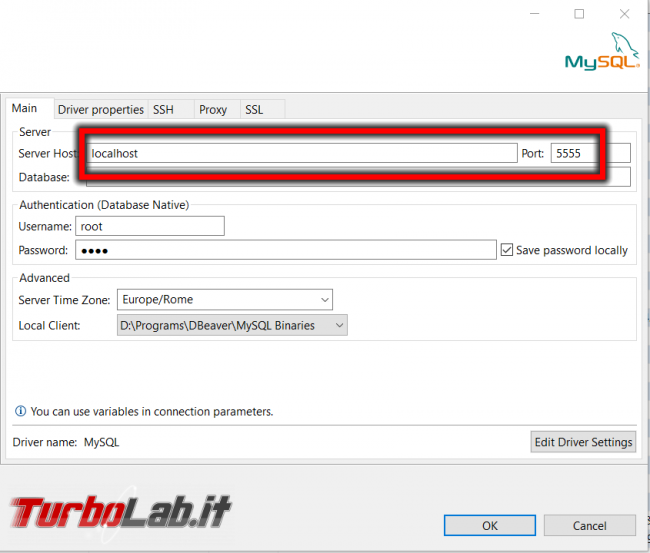Click the Database name input field
Screen dimensions: 650x553
[358, 177]
